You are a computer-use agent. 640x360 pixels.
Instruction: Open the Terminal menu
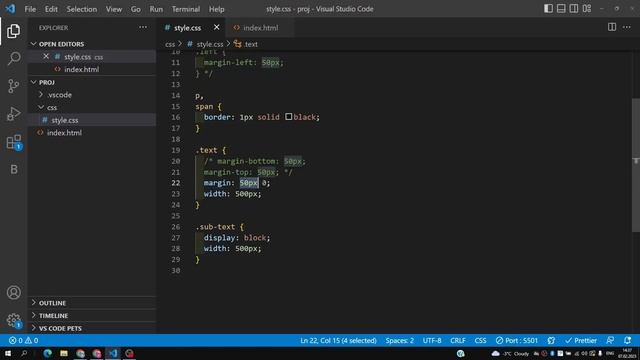186,9
